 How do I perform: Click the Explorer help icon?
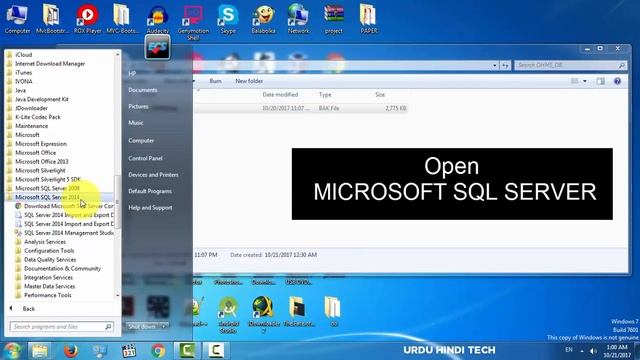click(618, 81)
